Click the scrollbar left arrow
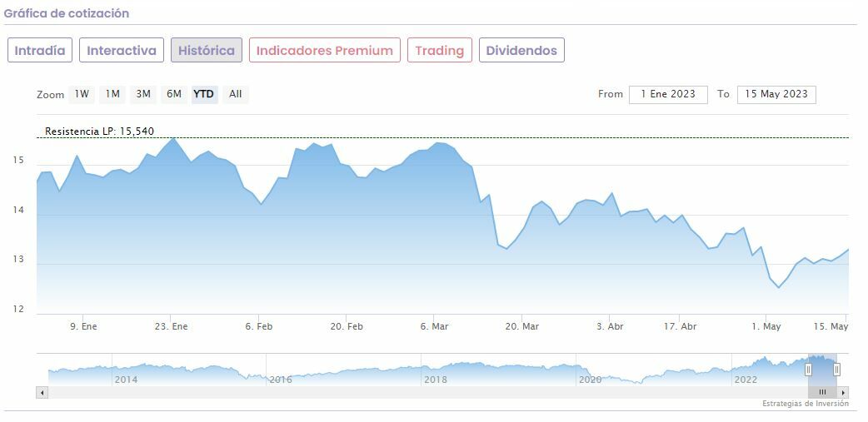The width and height of the screenshot is (868, 422). tap(42, 392)
